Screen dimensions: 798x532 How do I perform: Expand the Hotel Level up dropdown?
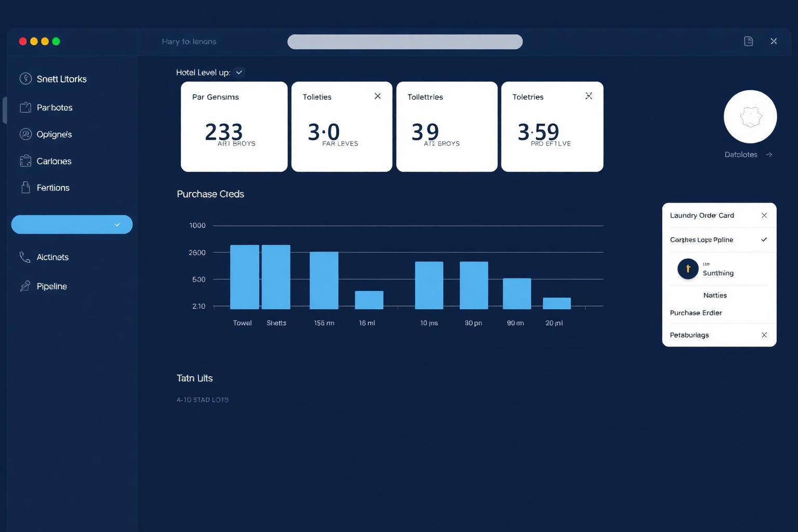[239, 72]
